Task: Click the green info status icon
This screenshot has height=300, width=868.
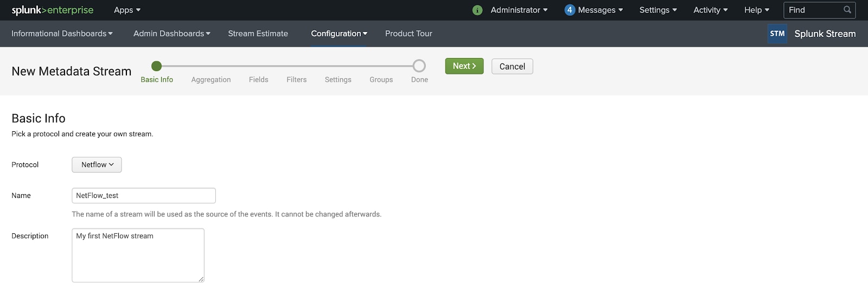Action: point(477,10)
